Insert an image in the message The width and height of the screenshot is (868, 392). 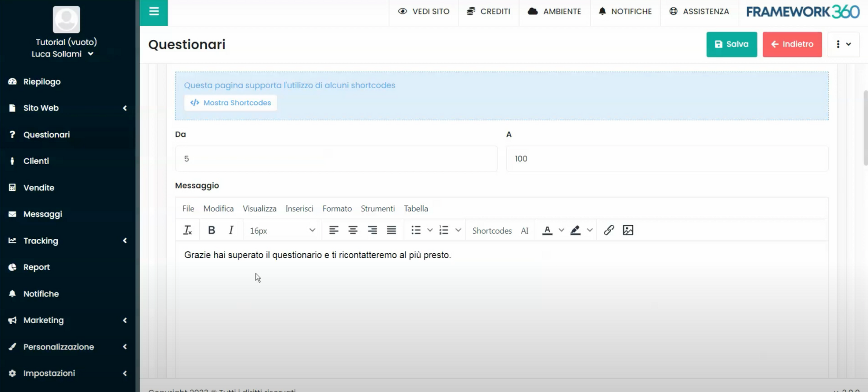coord(628,231)
